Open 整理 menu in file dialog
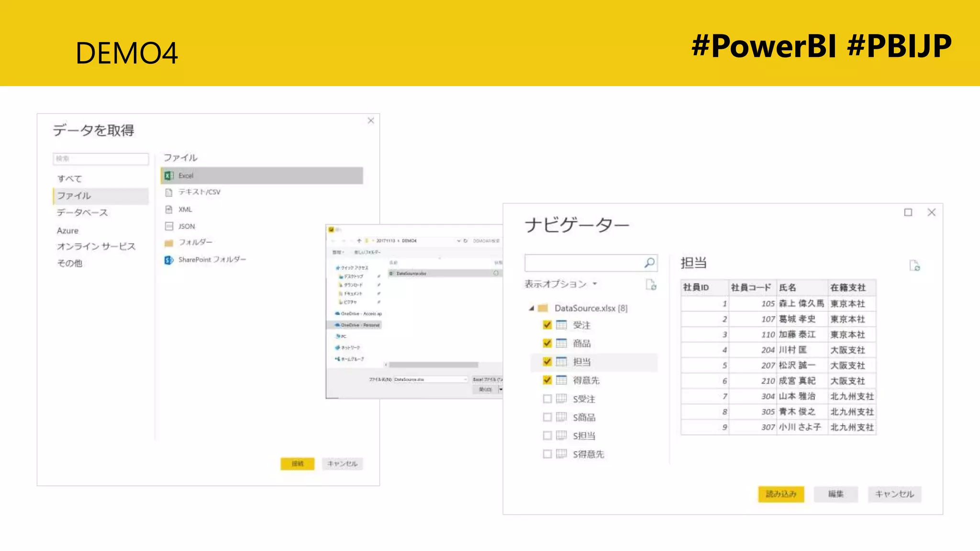The height and width of the screenshot is (551, 980). coord(338,252)
